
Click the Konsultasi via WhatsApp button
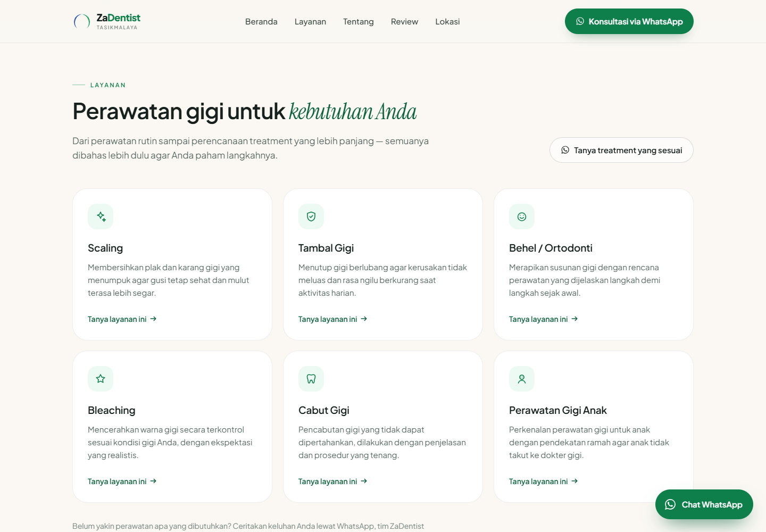tap(629, 21)
